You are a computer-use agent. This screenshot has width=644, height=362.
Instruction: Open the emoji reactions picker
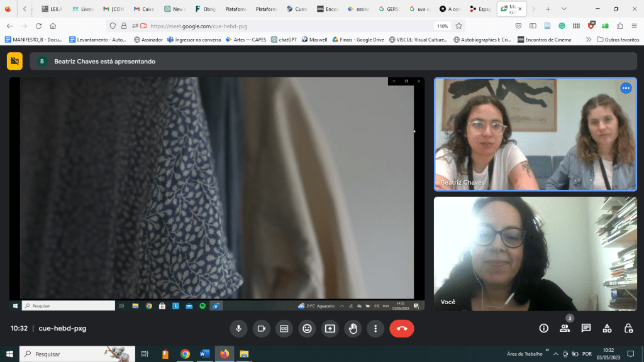307,328
